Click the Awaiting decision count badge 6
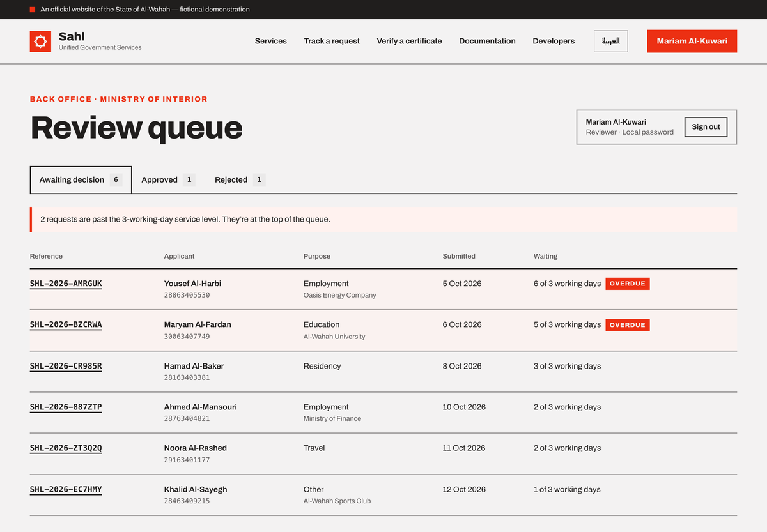Viewport: 767px width, 532px height. tap(116, 180)
